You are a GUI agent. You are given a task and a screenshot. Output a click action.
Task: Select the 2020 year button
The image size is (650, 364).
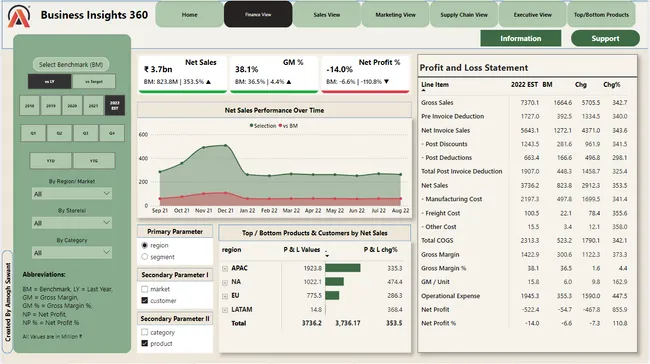coord(72,105)
